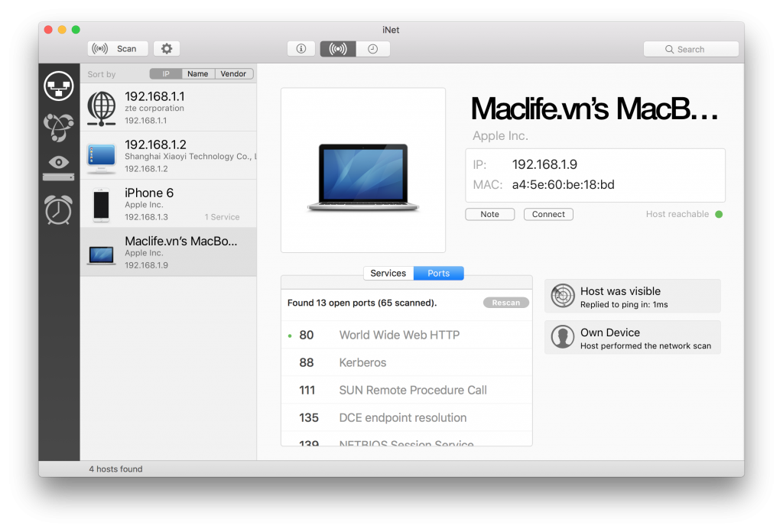Open Wake on LAN alarm clock tool
This screenshot has width=783, height=532.
pyautogui.click(x=58, y=209)
